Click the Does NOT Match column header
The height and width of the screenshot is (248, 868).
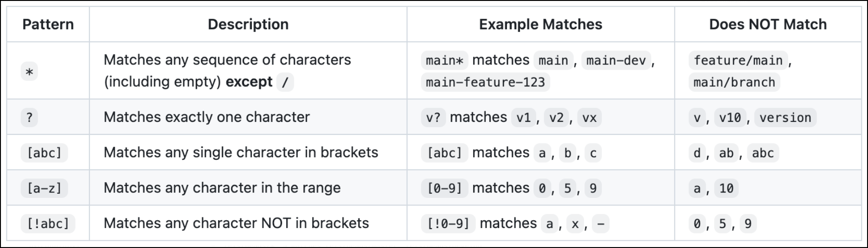[768, 24]
